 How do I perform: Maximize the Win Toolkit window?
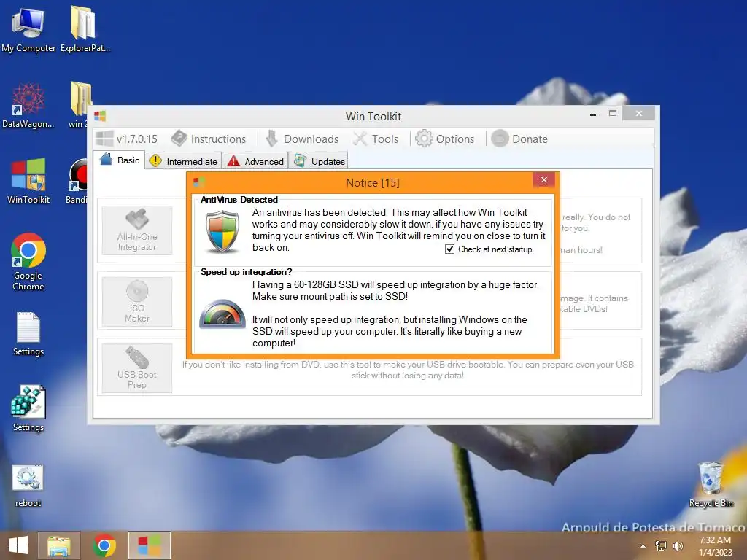click(613, 113)
